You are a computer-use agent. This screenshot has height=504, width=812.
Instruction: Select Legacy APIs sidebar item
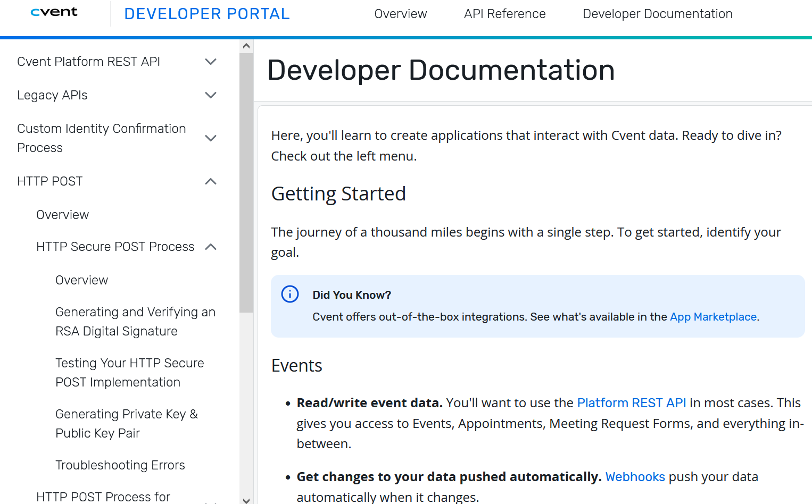[52, 95]
